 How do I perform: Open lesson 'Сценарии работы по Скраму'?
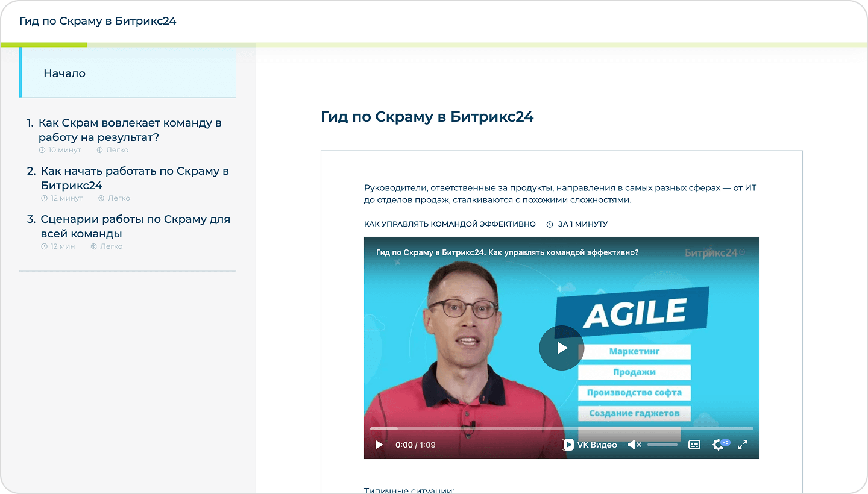click(x=135, y=226)
